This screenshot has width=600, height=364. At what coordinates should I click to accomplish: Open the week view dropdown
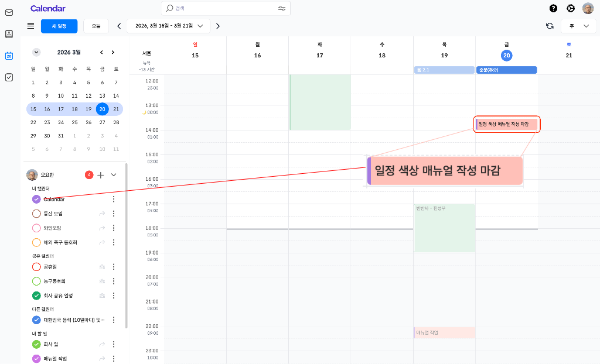(x=578, y=26)
